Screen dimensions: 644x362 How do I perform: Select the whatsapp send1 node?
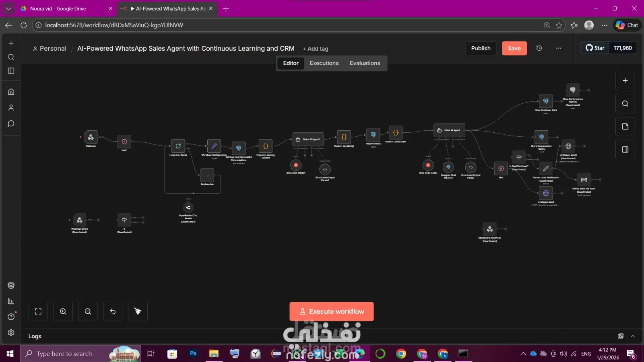coord(568,146)
